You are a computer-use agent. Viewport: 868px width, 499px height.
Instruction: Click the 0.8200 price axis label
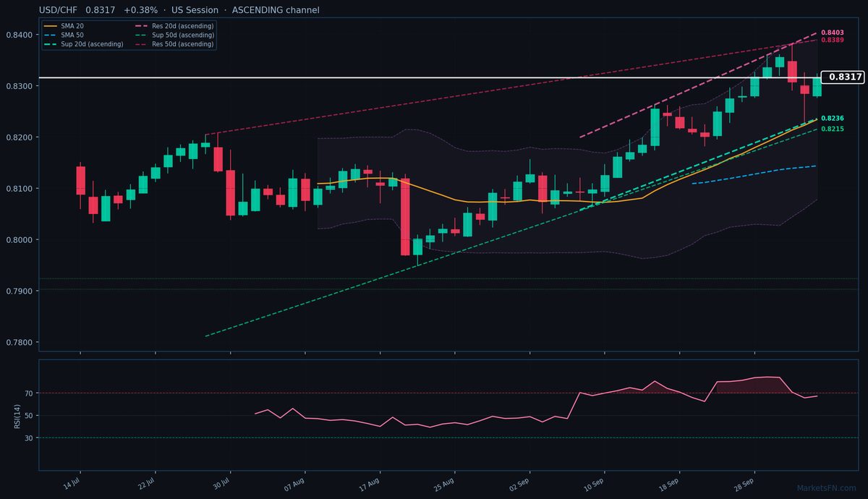(x=19, y=137)
